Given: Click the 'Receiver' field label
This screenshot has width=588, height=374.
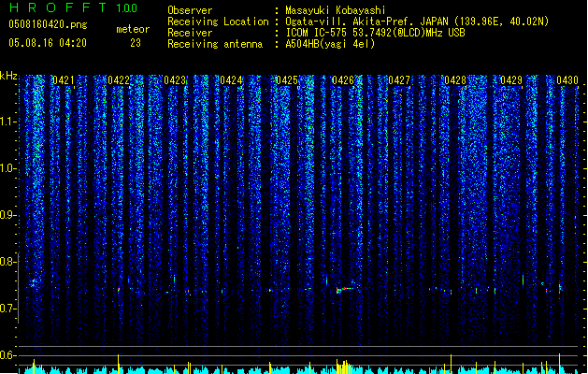Looking at the screenshot, I should (190, 33).
